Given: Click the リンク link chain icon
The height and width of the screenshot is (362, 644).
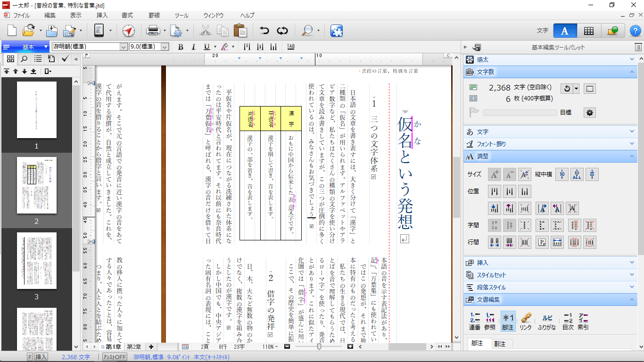Looking at the screenshot, I should coord(526,321).
